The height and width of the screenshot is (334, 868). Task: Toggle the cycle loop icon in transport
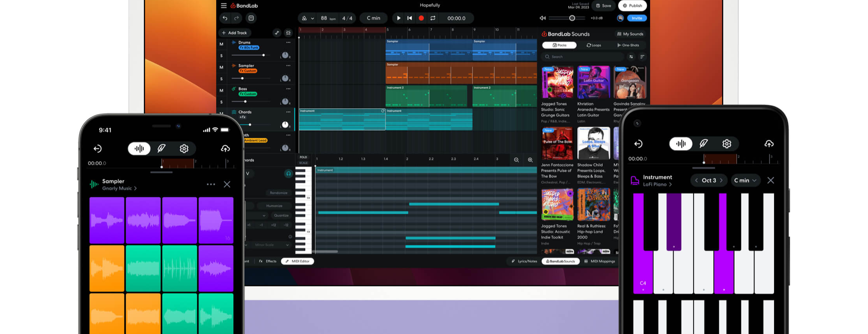pos(433,18)
